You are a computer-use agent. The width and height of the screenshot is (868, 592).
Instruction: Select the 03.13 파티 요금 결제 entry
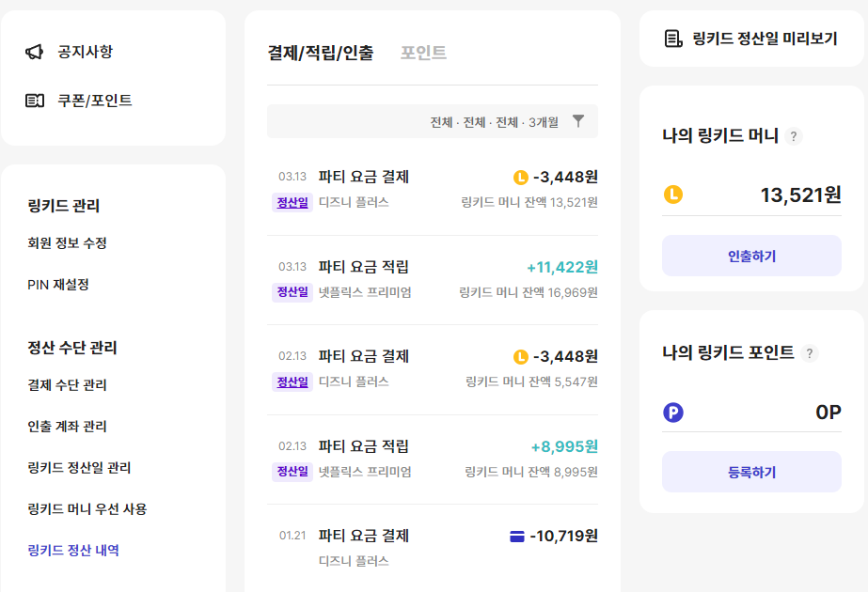coord(433,190)
